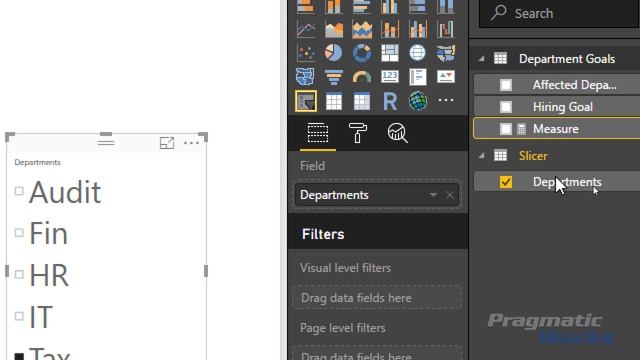
Task: Switch to the Fields well tab
Action: [x=318, y=133]
